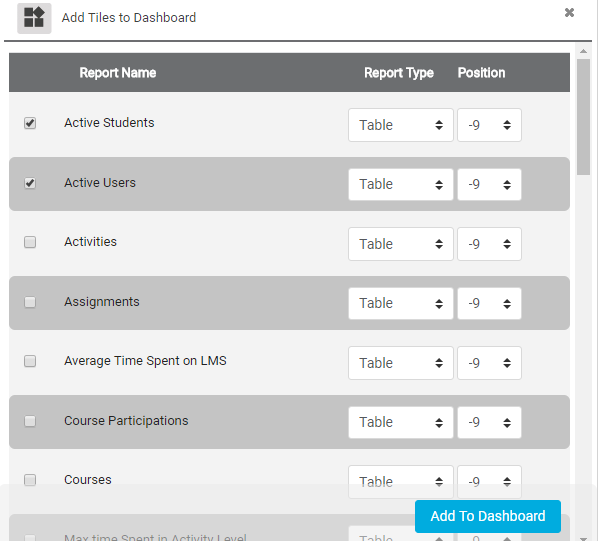The width and height of the screenshot is (598, 541).
Task: Click the vertical scrollbar thumb
Action: click(583, 117)
